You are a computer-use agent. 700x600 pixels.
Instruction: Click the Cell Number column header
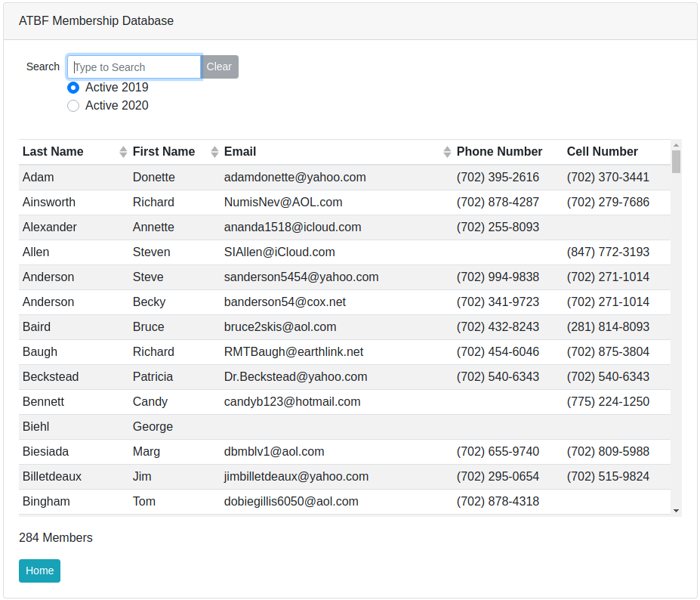[x=602, y=152]
